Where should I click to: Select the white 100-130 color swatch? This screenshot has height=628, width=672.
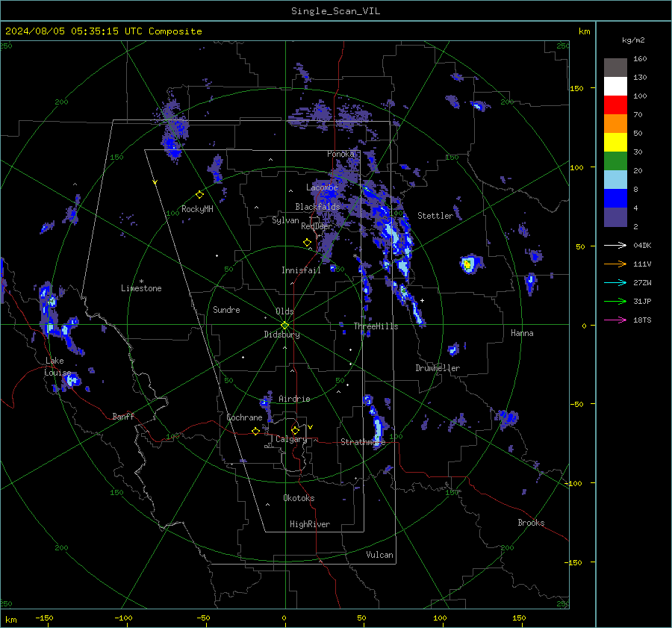coord(615,86)
